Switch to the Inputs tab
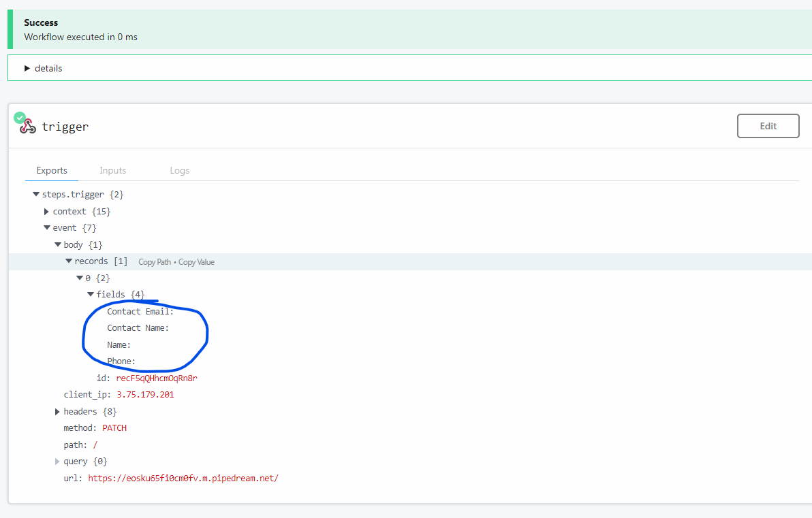Viewport: 812px width, 518px height. point(113,170)
